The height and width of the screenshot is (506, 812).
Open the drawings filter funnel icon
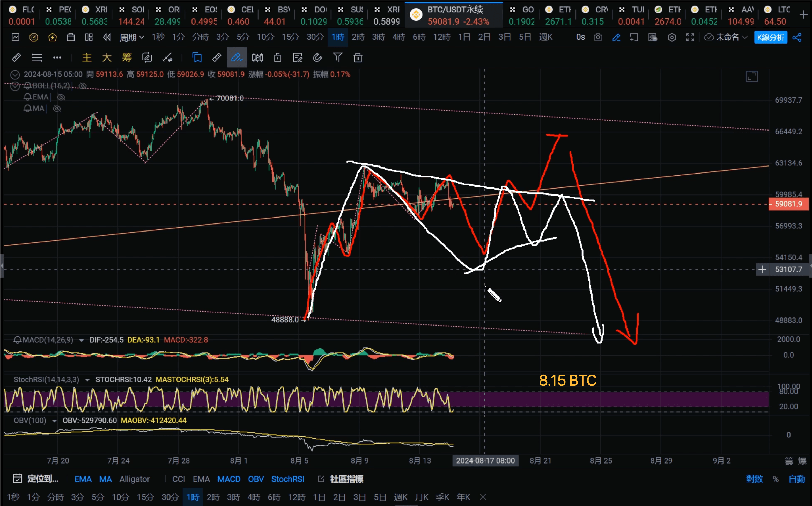(338, 57)
